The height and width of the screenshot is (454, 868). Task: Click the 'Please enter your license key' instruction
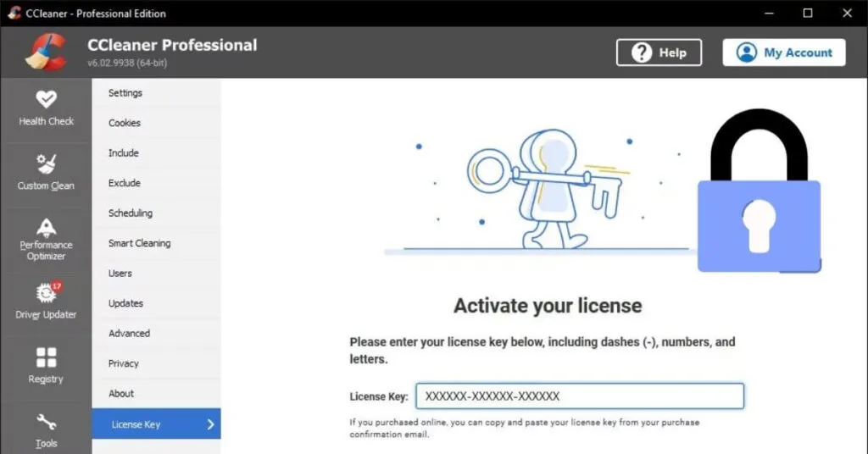542,350
